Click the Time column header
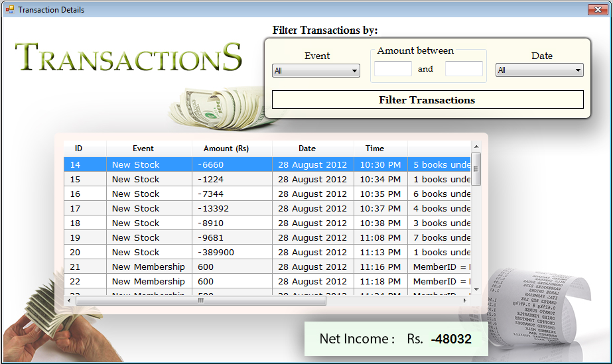Screen dimensions: 613x364 pyautogui.click(x=375, y=149)
